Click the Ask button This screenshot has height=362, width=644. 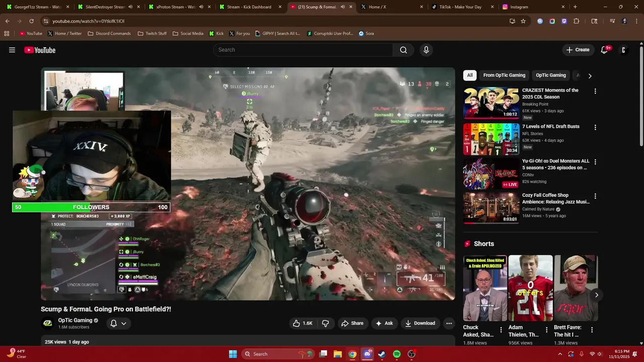coord(384,323)
